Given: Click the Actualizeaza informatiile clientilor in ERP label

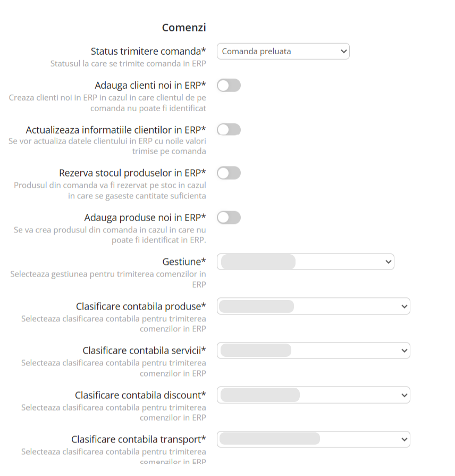Looking at the screenshot, I should coord(116,130).
